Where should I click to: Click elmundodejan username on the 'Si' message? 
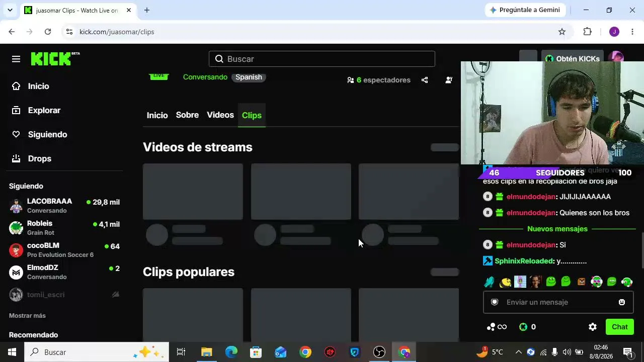[x=531, y=245]
